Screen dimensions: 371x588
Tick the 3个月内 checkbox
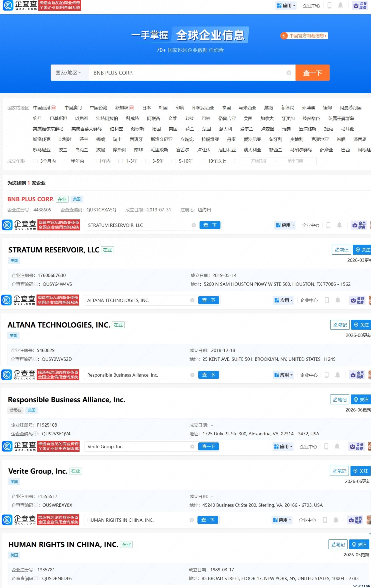(35, 161)
